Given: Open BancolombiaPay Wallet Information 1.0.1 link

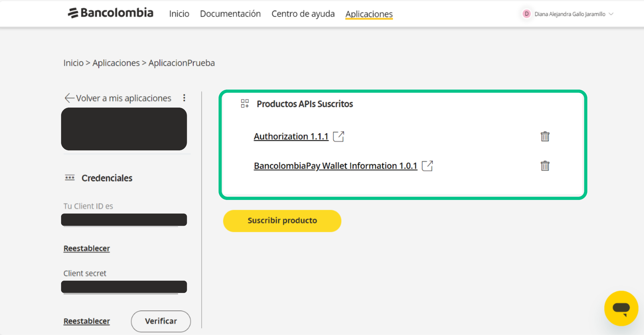Looking at the screenshot, I should click(335, 166).
